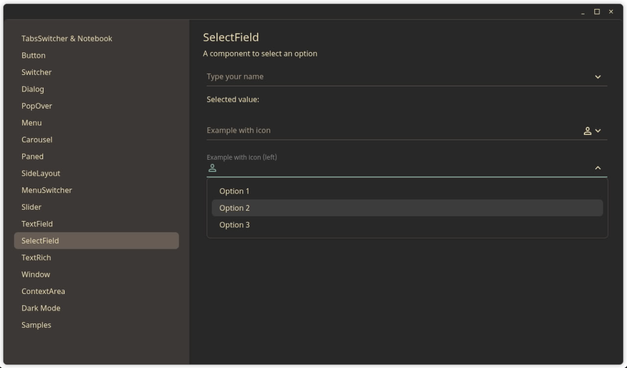Close the window with the X icon

click(611, 12)
